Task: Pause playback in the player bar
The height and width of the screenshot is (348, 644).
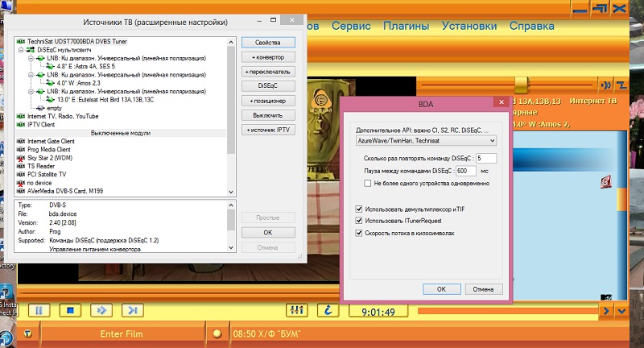Action: tap(39, 310)
